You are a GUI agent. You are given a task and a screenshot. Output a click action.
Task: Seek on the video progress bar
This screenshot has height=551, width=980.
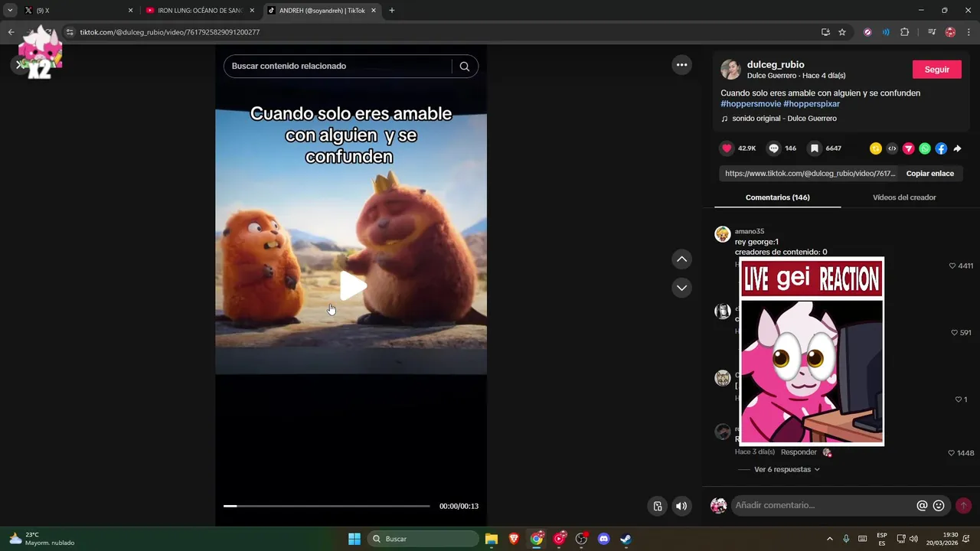[x=326, y=506]
